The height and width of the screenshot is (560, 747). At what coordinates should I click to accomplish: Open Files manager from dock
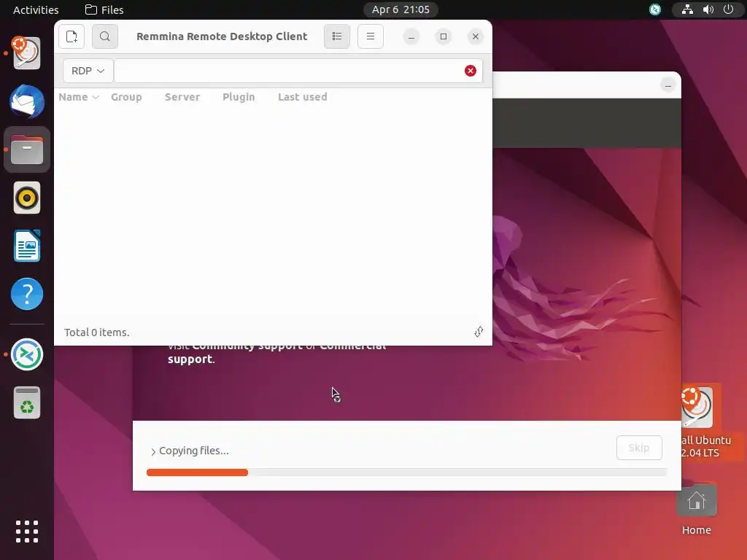coord(27,149)
